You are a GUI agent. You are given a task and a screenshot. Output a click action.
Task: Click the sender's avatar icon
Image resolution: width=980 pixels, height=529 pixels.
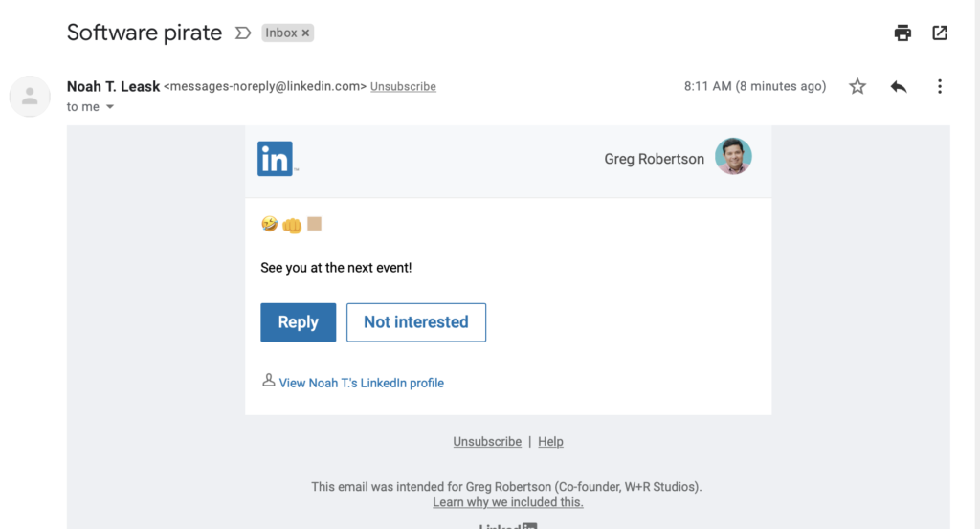30,96
